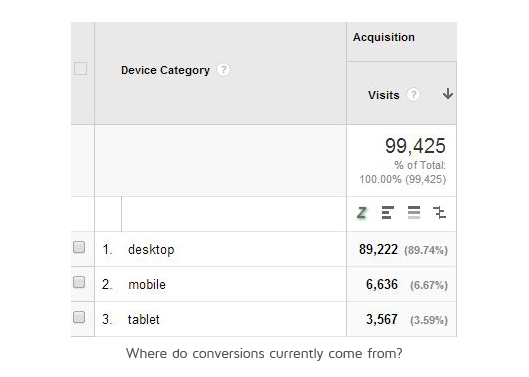
Task: Click the descending sort arrow beside Visits
Action: coord(448,94)
